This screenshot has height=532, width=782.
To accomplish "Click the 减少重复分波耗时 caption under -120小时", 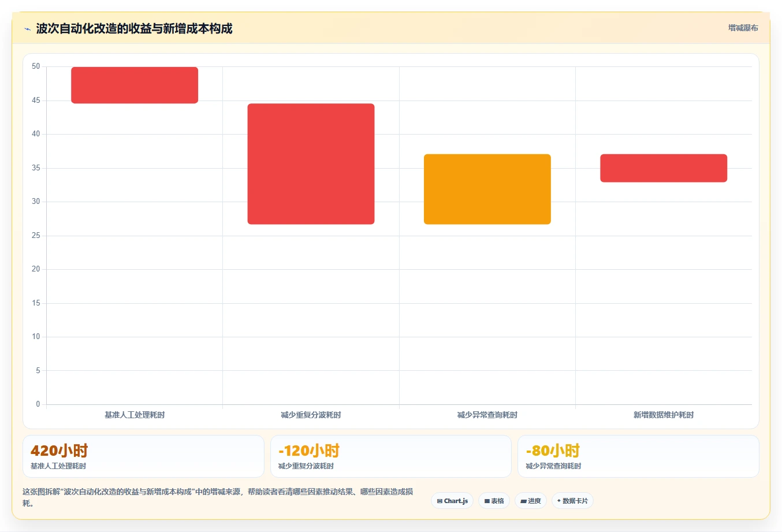I will 306,466.
